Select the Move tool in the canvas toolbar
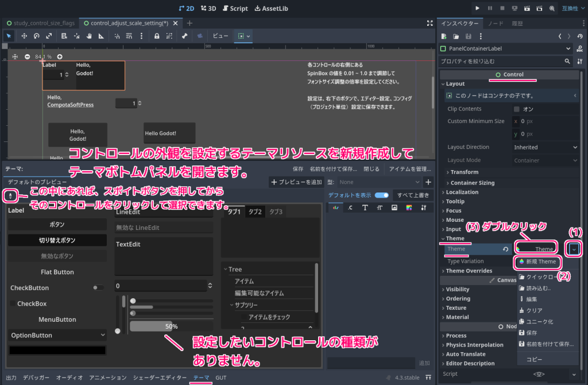 click(x=23, y=36)
